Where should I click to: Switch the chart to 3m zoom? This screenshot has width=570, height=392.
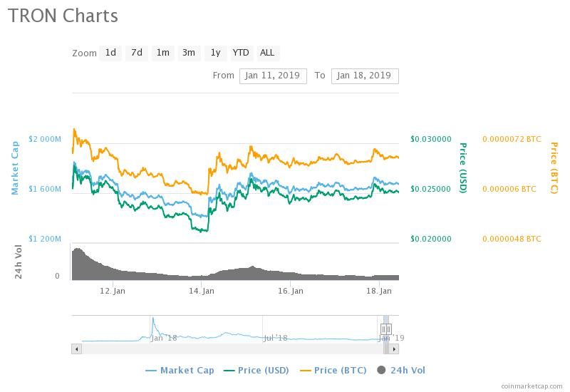tap(189, 53)
